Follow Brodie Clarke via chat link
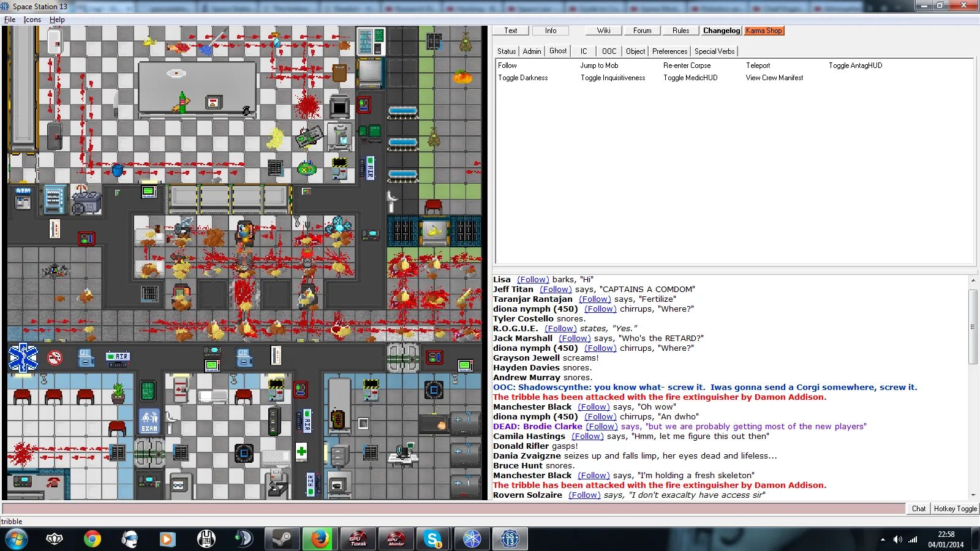This screenshot has width=980, height=551. (601, 427)
